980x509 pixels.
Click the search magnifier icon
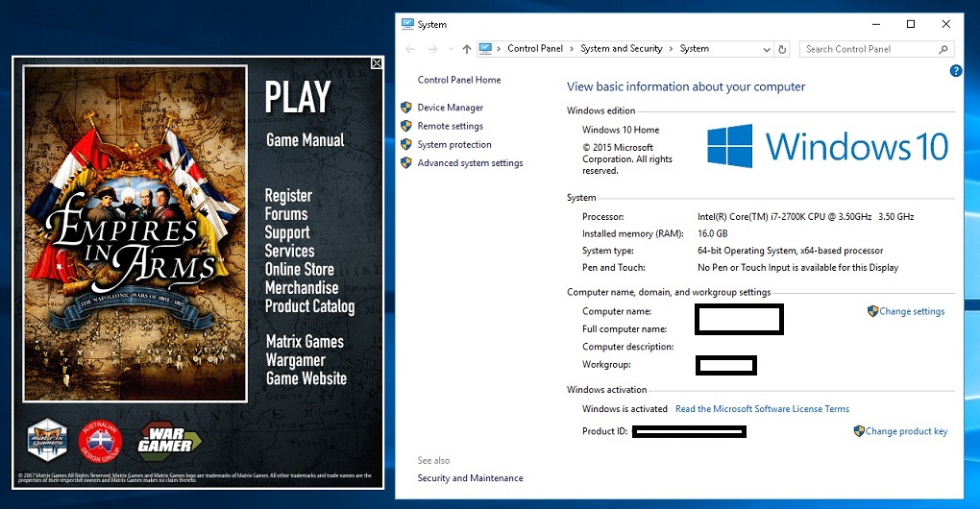[x=943, y=49]
